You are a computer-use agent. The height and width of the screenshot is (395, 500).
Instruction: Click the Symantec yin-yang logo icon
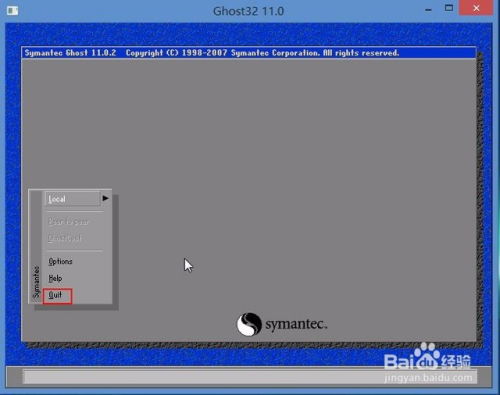pos(249,324)
